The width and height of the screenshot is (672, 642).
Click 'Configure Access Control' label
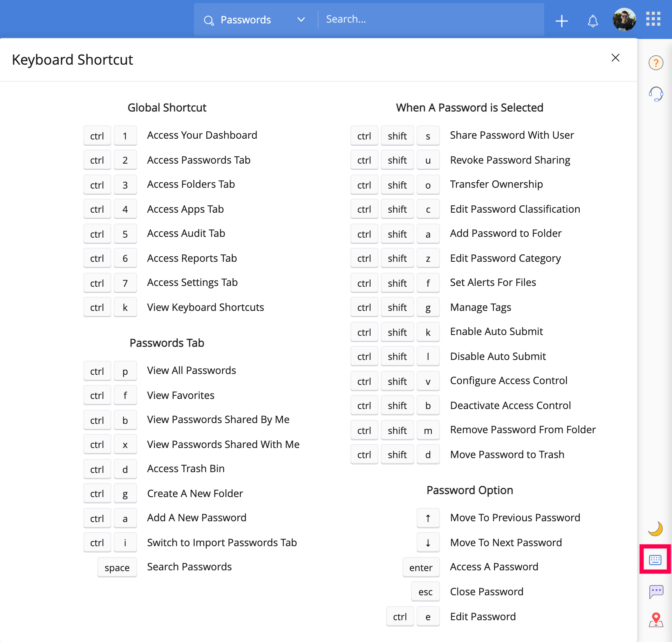point(508,381)
